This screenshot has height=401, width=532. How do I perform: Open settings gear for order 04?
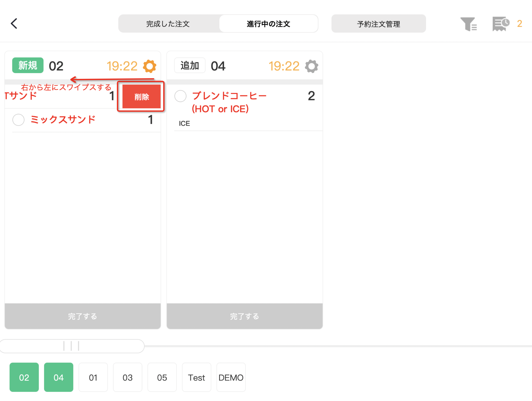click(311, 66)
